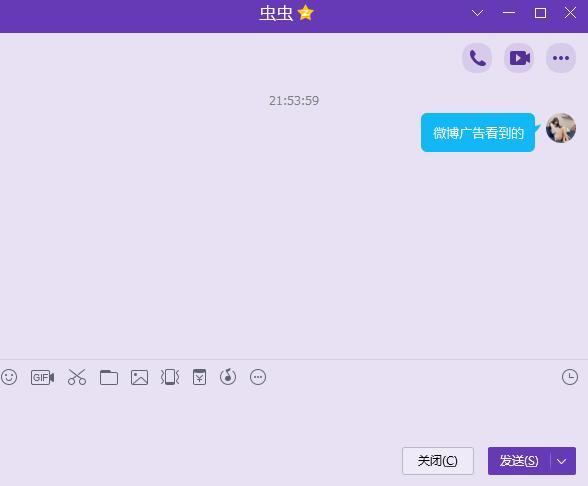Open the music share icon
Screen dimensions: 588x486
pyautogui.click(x=228, y=377)
